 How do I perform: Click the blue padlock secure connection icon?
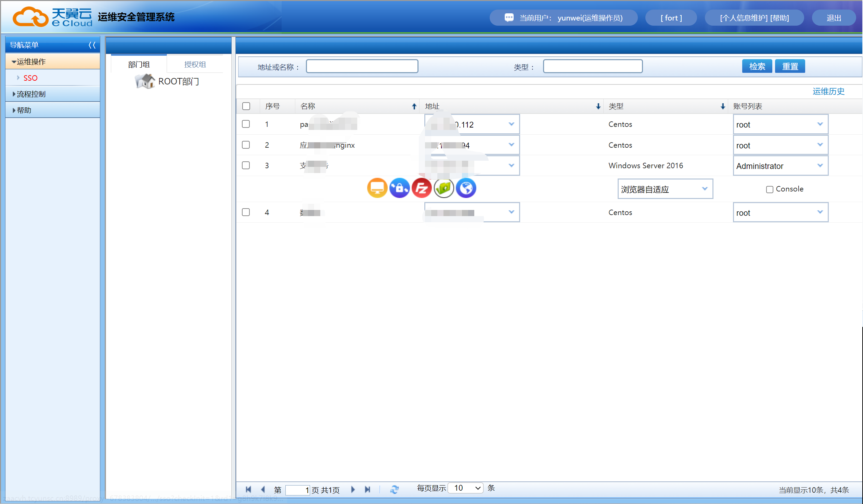[x=399, y=188]
